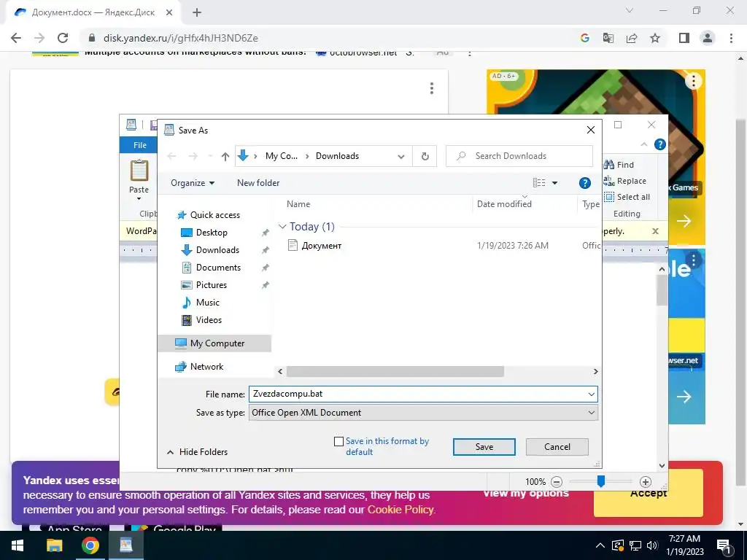Toggle Save in this format by default
Viewport: 747px width, 560px height.
point(338,441)
